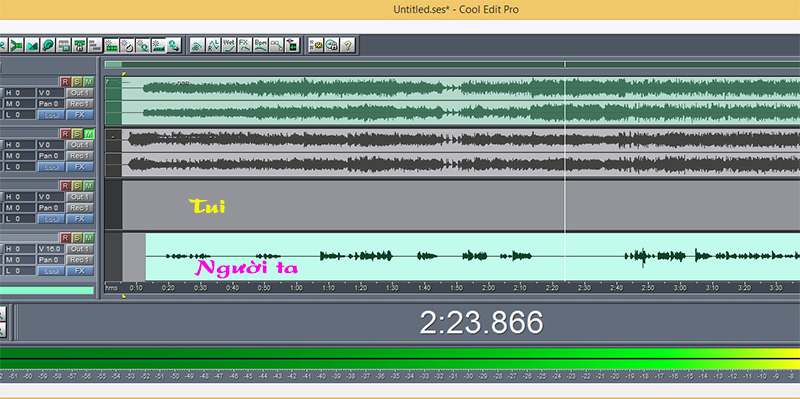
Task: Open FX settings for the Tui track
Action: click(x=80, y=219)
